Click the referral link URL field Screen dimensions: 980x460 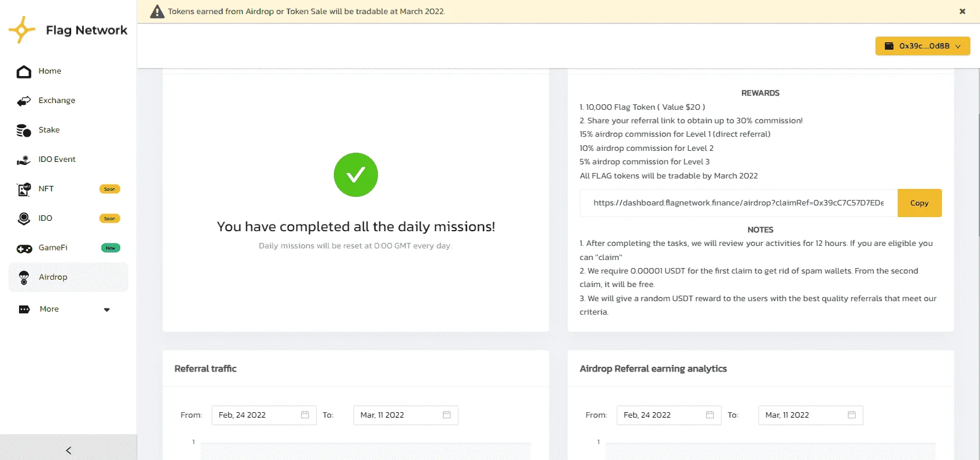pos(739,203)
